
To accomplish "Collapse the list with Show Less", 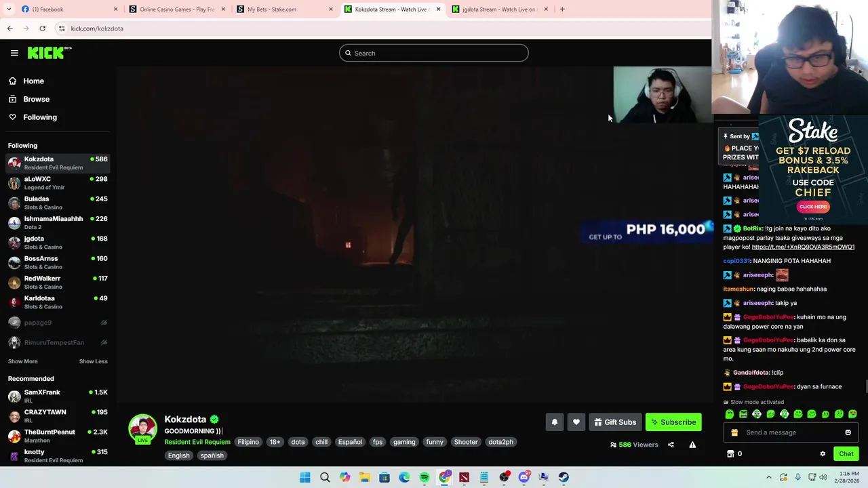I will point(93,361).
